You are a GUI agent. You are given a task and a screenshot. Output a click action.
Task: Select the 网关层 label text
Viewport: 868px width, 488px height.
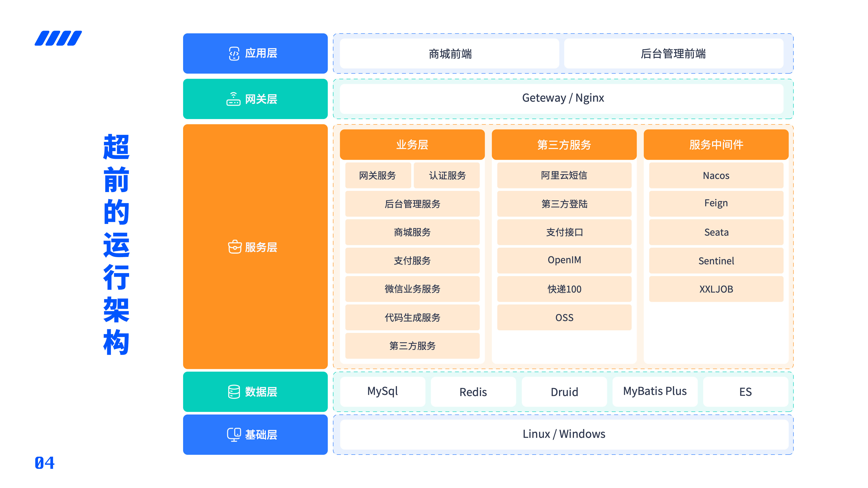(x=261, y=99)
